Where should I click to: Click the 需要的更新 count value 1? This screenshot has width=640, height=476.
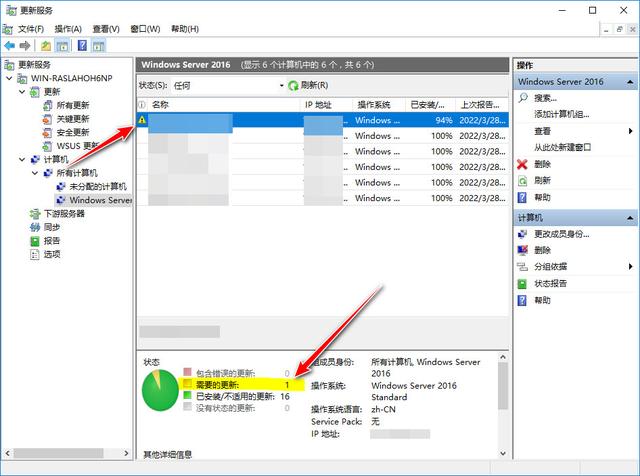click(287, 385)
